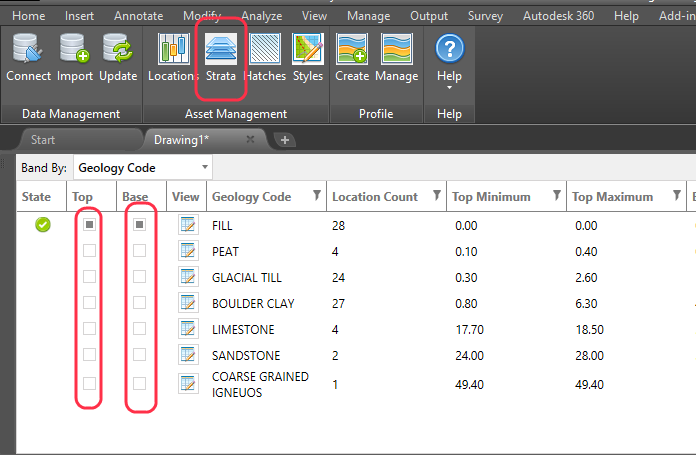The height and width of the screenshot is (455, 696).
Task: Add a new drawing tab
Action: pos(285,140)
